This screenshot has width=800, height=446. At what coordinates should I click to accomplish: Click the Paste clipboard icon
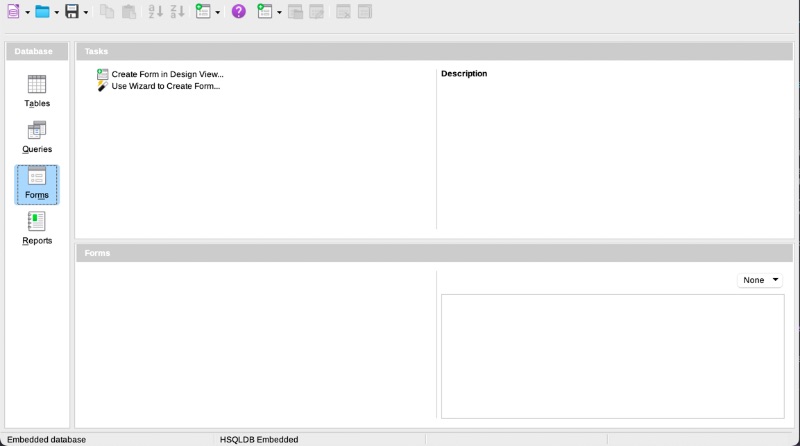click(x=129, y=11)
